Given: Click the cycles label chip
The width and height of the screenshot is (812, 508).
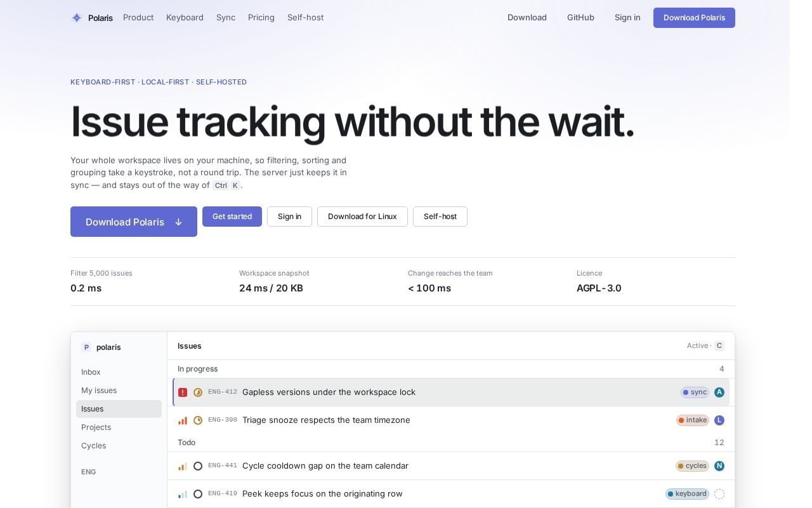Looking at the screenshot, I should pos(692,466).
